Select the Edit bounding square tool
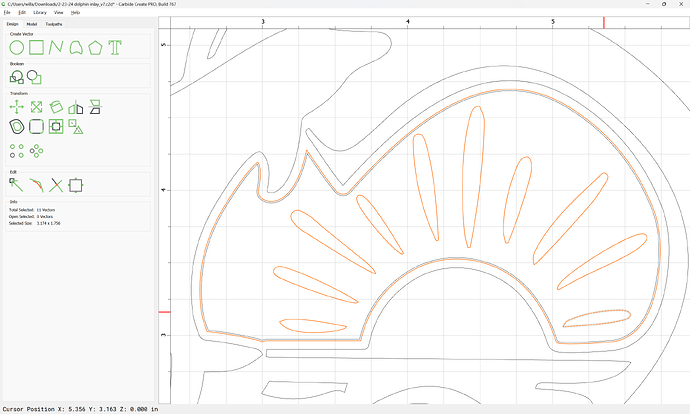 click(x=76, y=185)
